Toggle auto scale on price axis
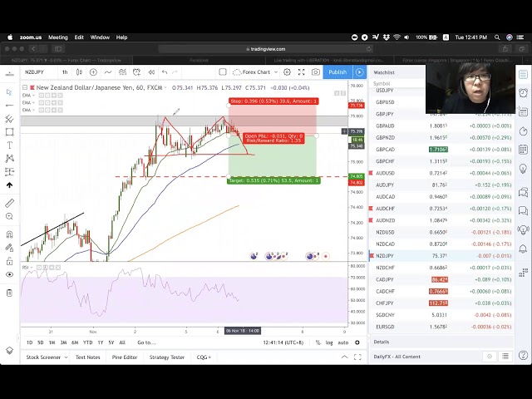The height and width of the screenshot is (399, 532). pyautogui.click(x=342, y=342)
